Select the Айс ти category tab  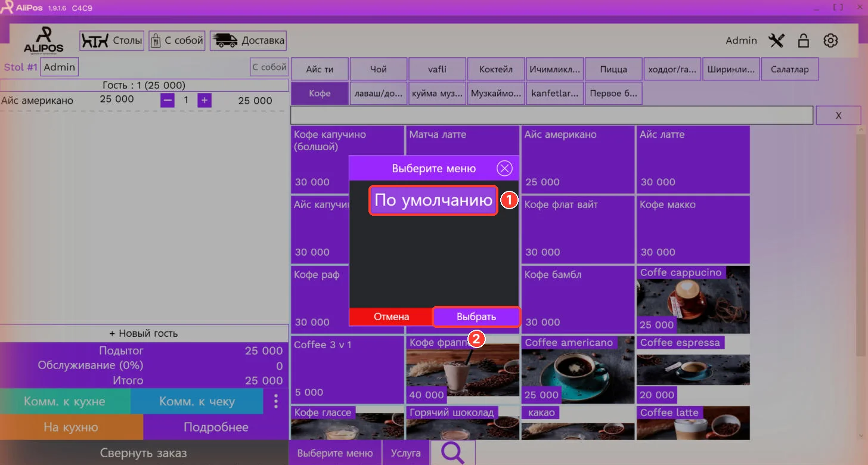320,69
